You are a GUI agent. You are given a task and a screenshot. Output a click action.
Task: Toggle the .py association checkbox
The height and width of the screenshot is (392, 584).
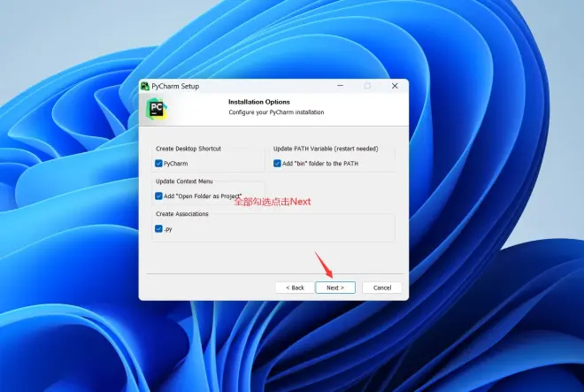point(158,229)
